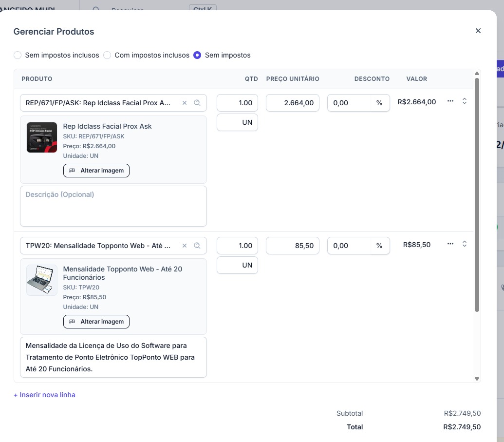Viewport: 504px width, 442px height.
Task: Click search icon in Rep Idclass product field
Action: [197, 103]
